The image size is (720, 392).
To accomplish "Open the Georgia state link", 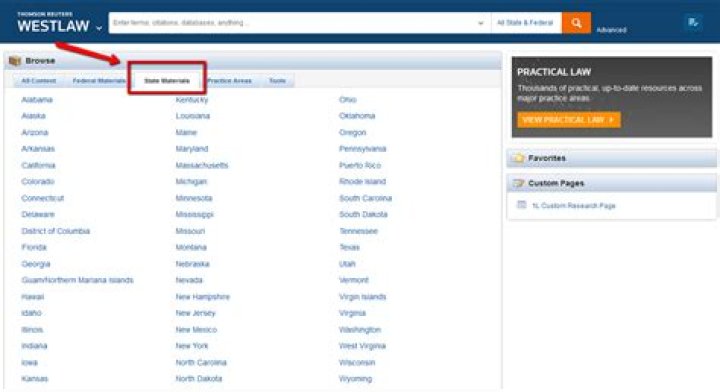I will point(36,263).
